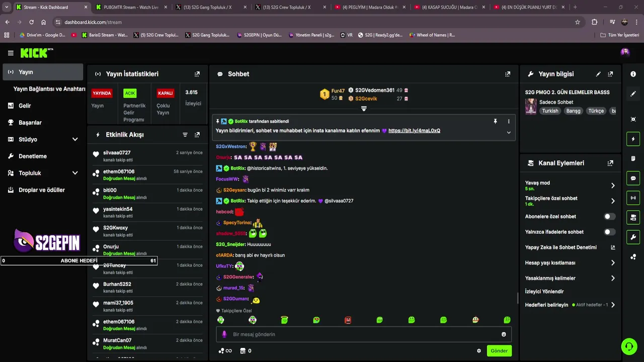Open Yayın Bağlantısı ve Anahtarı
This screenshot has height=362, width=644.
point(49,89)
